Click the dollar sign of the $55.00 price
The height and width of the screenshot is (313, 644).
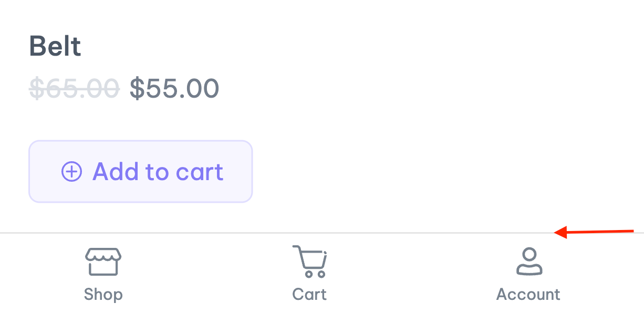[x=137, y=88]
